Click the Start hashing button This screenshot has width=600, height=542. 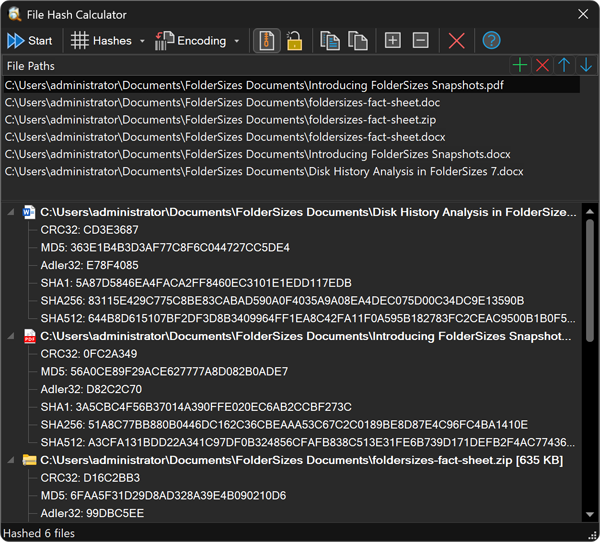pos(30,41)
